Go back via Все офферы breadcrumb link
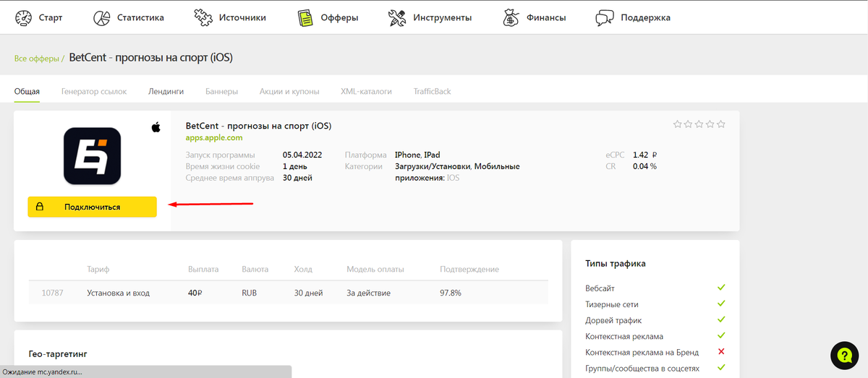 [x=37, y=59]
